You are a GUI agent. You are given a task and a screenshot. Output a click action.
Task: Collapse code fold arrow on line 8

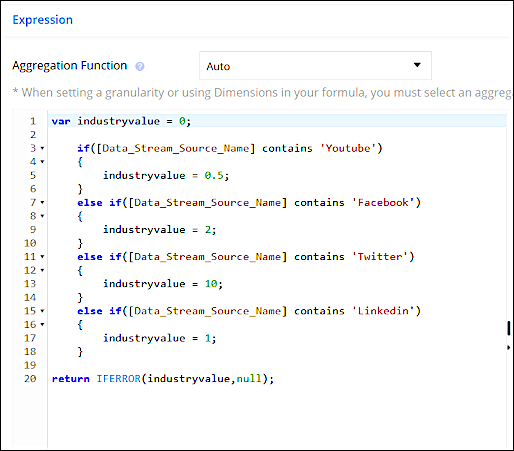tap(42, 216)
